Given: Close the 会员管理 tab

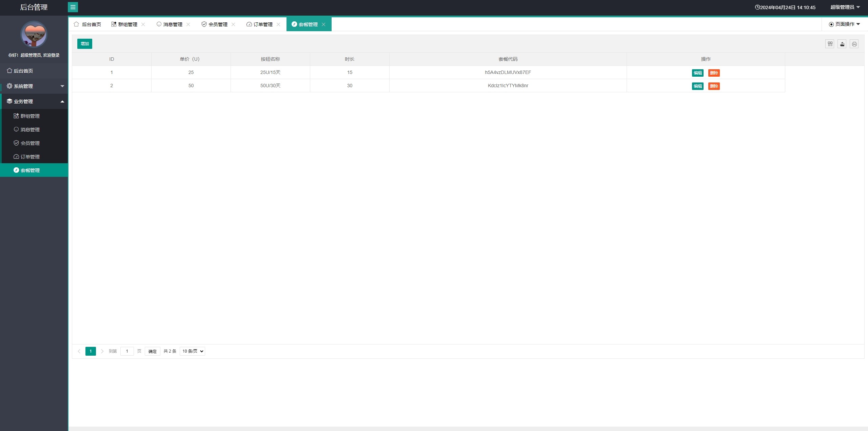Looking at the screenshot, I should (x=233, y=24).
